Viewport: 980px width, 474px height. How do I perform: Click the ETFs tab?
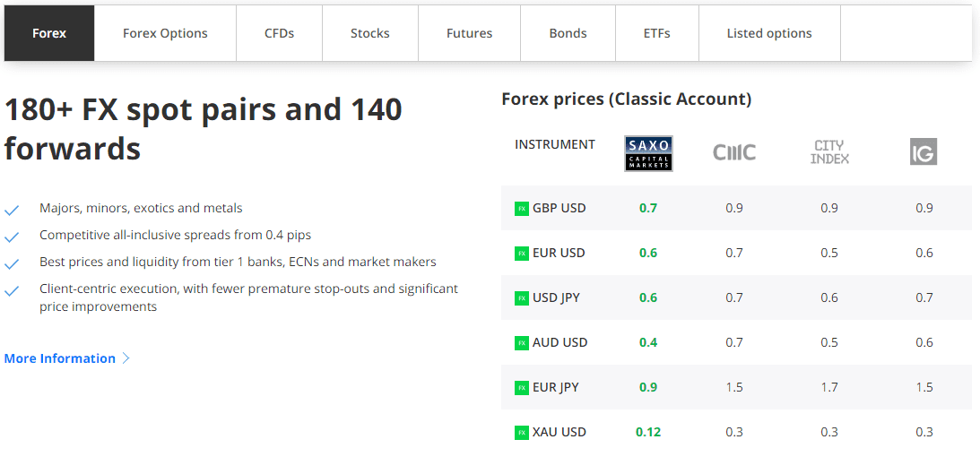tap(656, 33)
